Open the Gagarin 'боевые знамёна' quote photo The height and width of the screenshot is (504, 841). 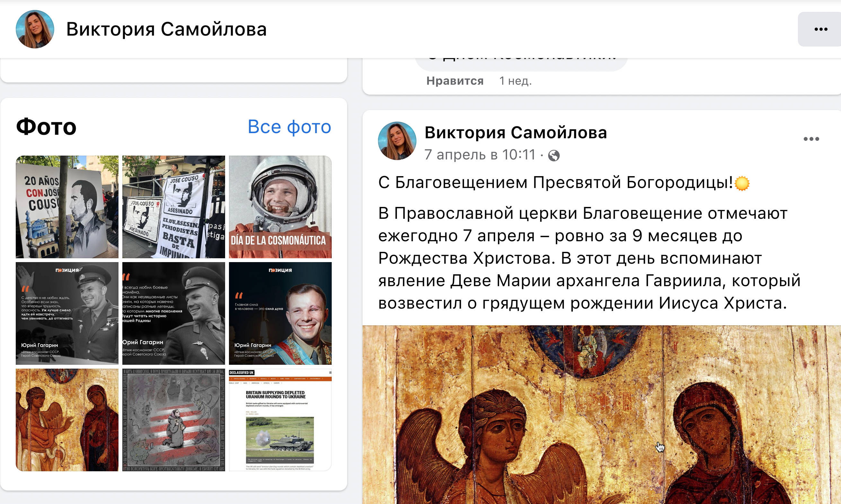coord(174,313)
